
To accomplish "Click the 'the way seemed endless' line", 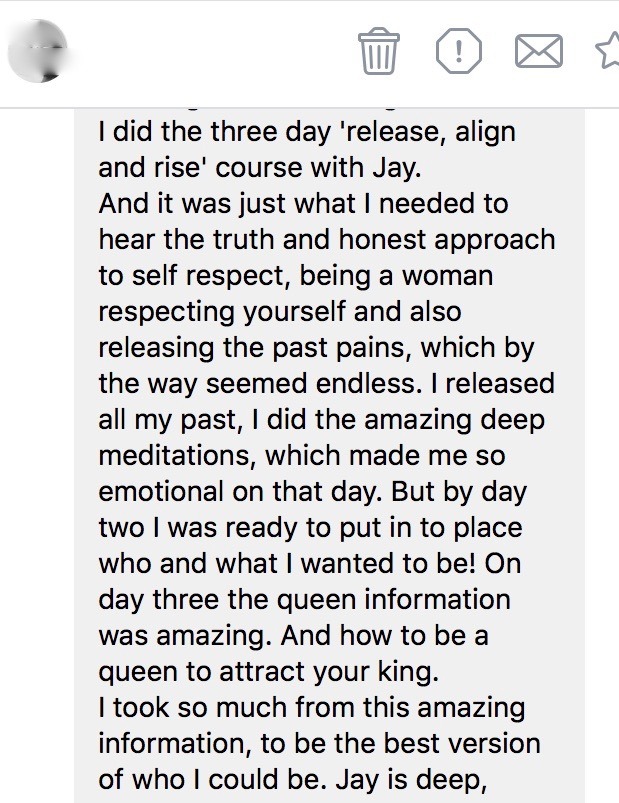I will (x=326, y=383).
